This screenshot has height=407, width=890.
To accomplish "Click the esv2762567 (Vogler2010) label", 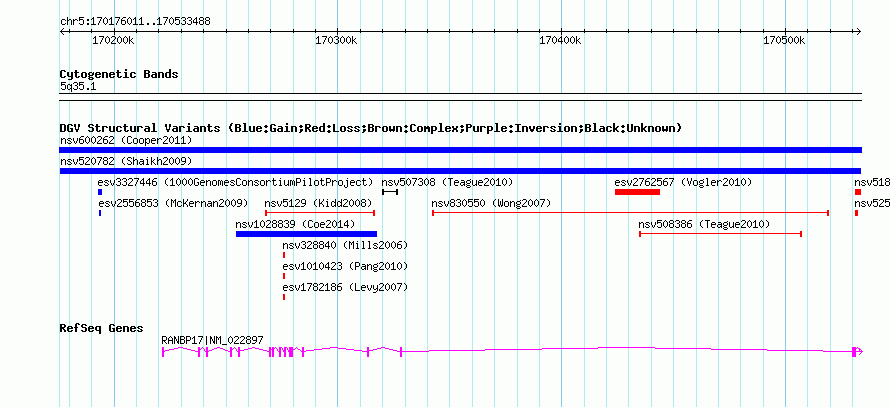I will click(x=683, y=182).
